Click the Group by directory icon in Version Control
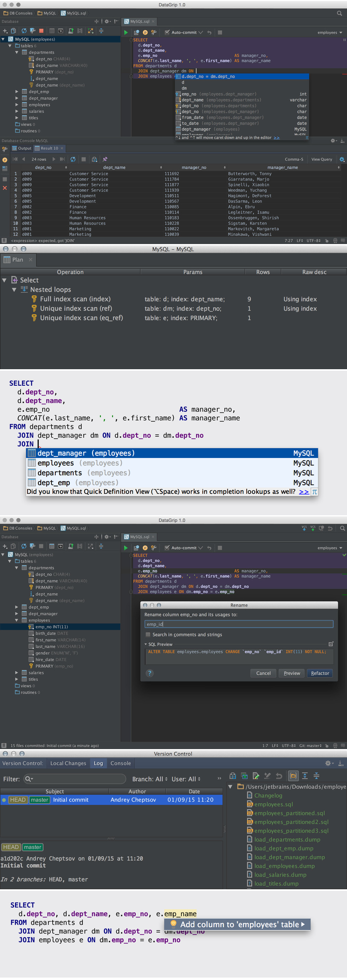 point(293,776)
